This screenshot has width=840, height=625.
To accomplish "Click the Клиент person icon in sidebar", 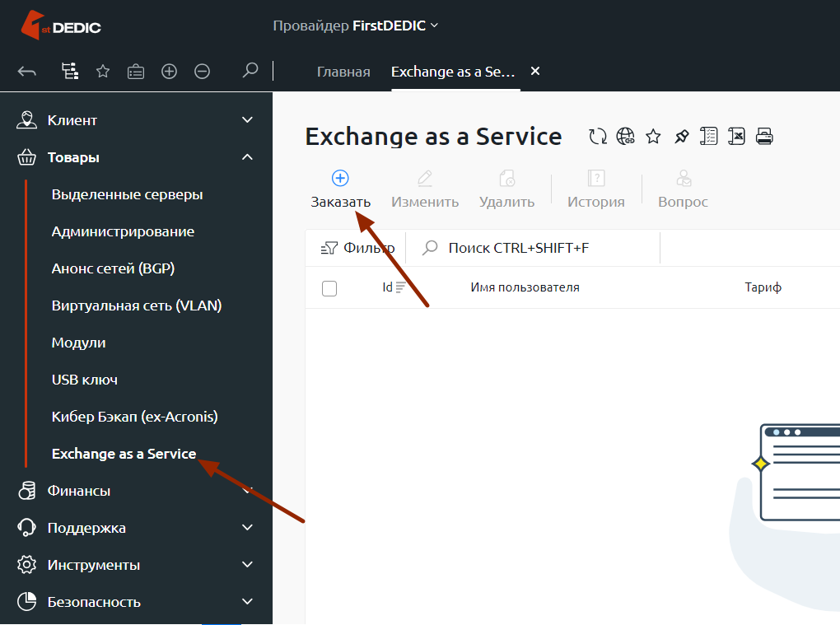I will 27,120.
